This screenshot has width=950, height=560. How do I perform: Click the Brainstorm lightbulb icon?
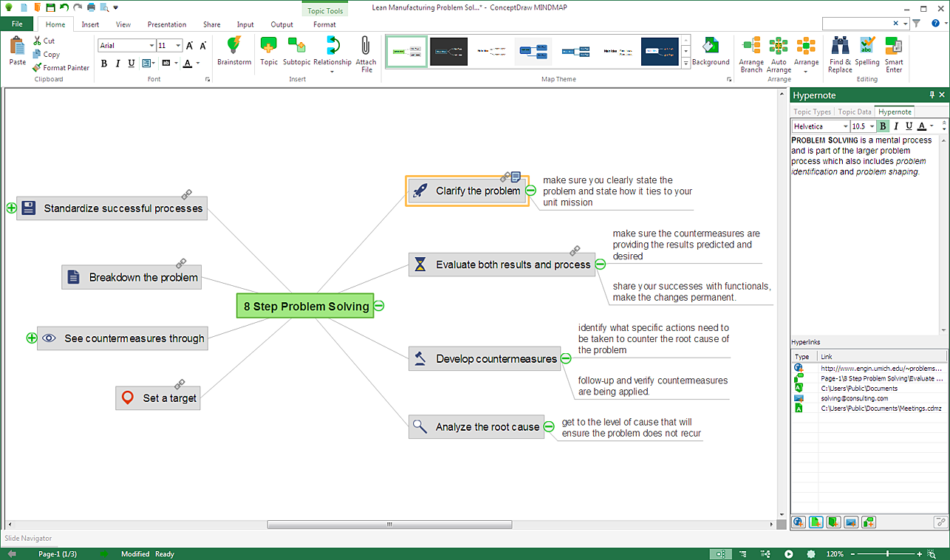click(x=233, y=47)
